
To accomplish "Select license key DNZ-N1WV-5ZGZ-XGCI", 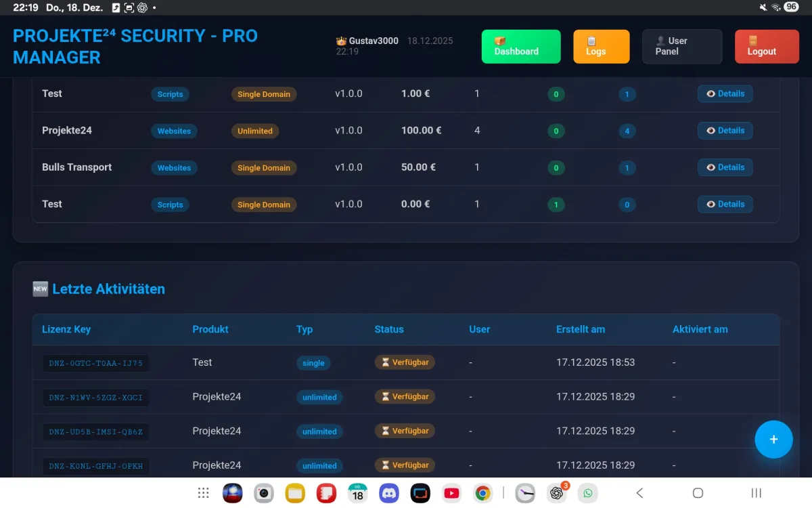I will coord(95,397).
